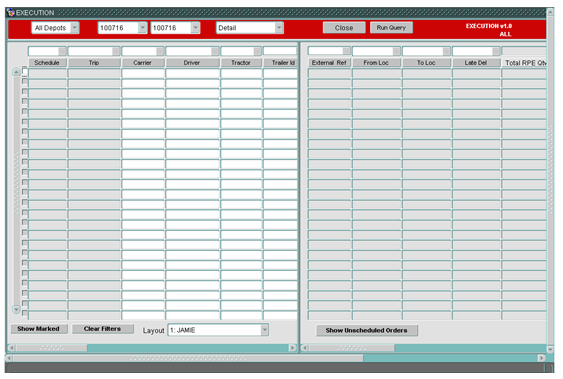Tick the first row's mark checkbox
Image resolution: width=563 pixels, height=379 pixels.
(x=24, y=72)
